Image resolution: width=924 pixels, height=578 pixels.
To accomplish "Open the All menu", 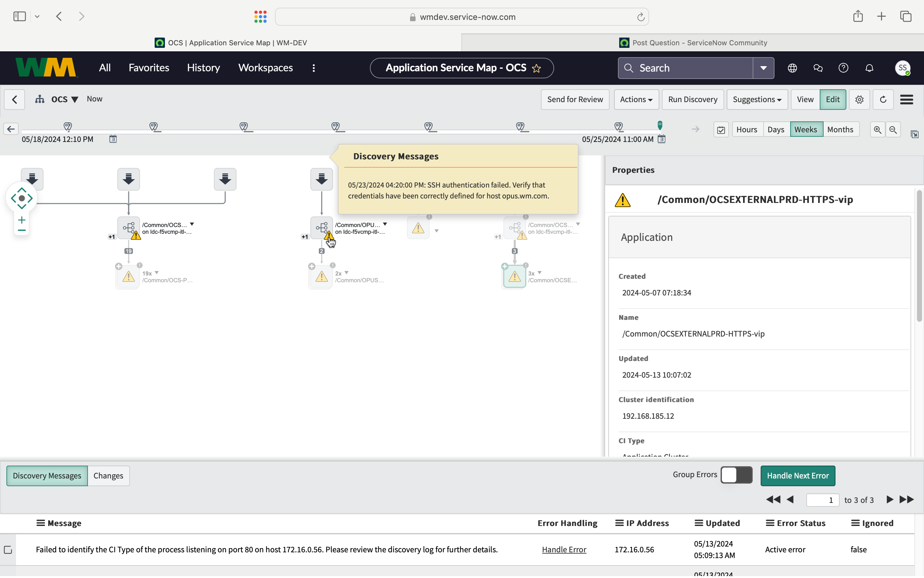I will point(105,68).
